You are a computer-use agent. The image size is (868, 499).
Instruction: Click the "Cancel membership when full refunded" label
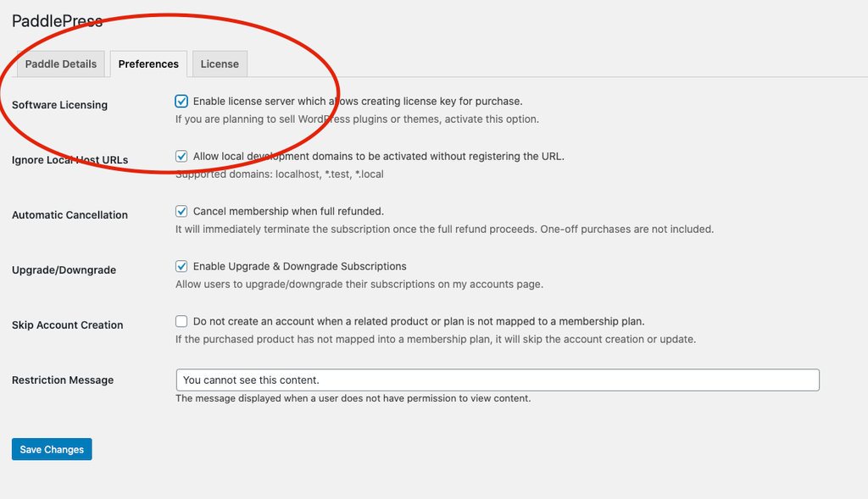[x=288, y=211]
